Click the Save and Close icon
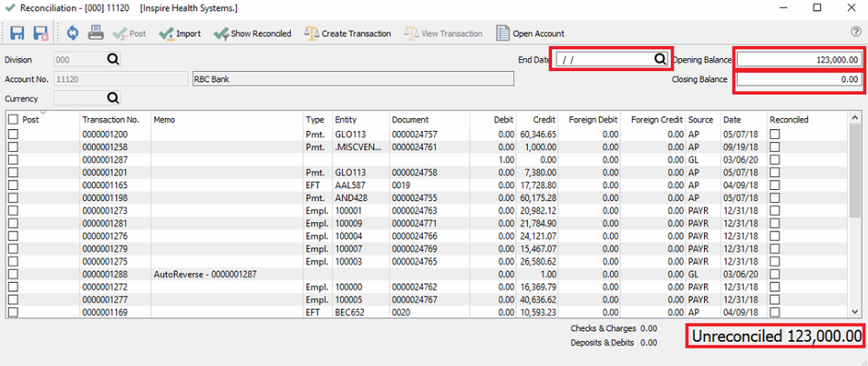This screenshot has height=366, width=868. click(40, 34)
